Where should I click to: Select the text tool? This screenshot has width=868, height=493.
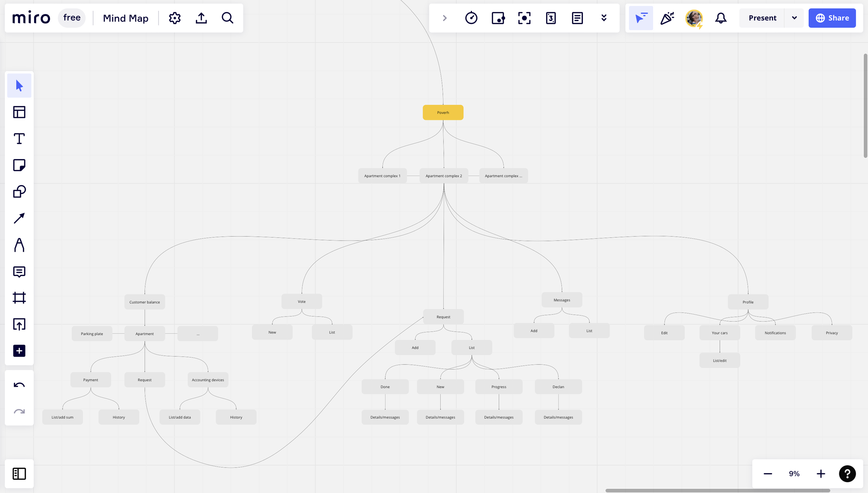19,139
